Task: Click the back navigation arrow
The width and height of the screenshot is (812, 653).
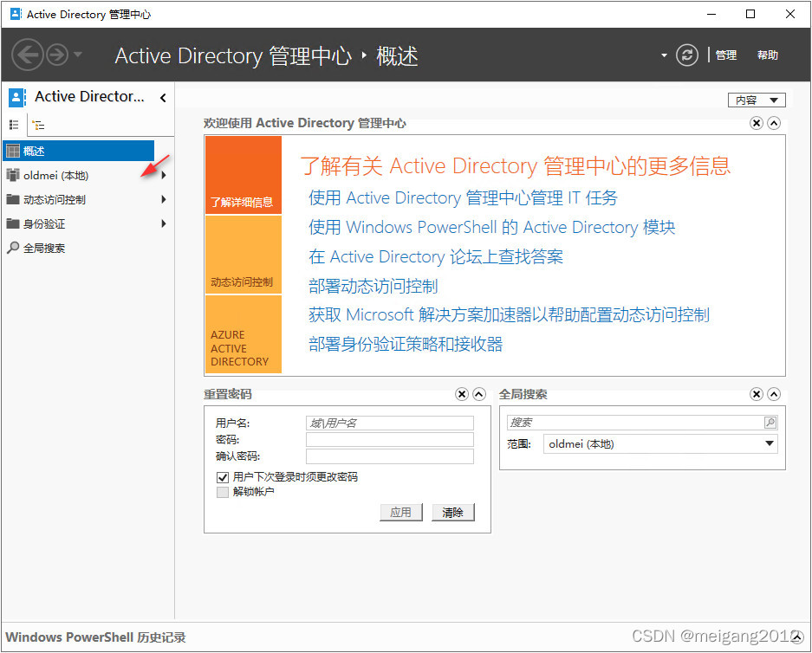Action: point(27,55)
